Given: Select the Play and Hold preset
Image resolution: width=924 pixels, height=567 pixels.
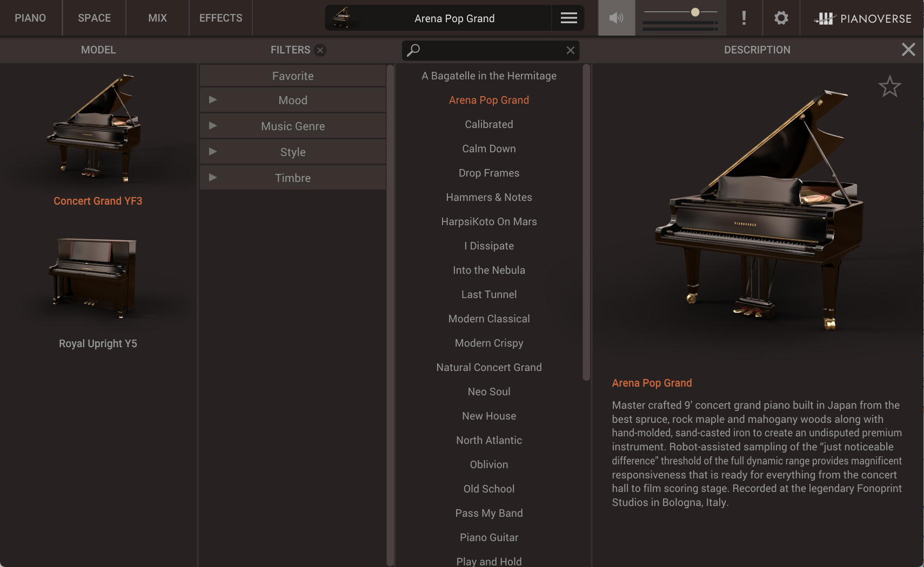Looking at the screenshot, I should tap(489, 562).
